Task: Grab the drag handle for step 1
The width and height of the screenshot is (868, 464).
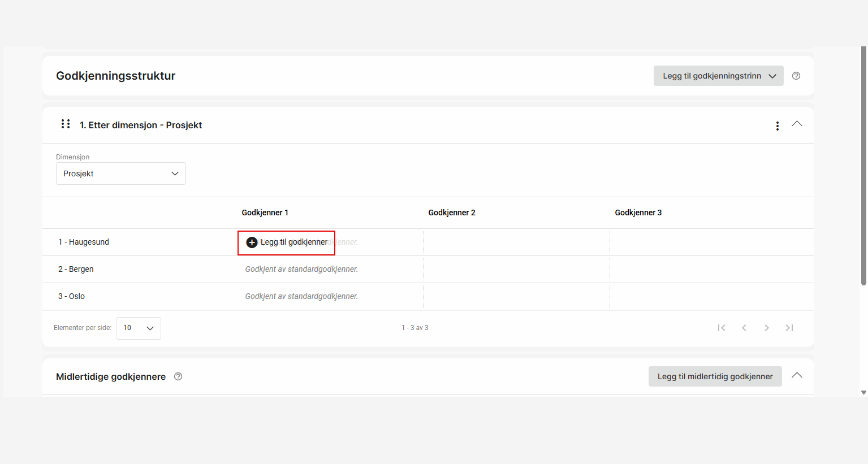Action: point(66,124)
